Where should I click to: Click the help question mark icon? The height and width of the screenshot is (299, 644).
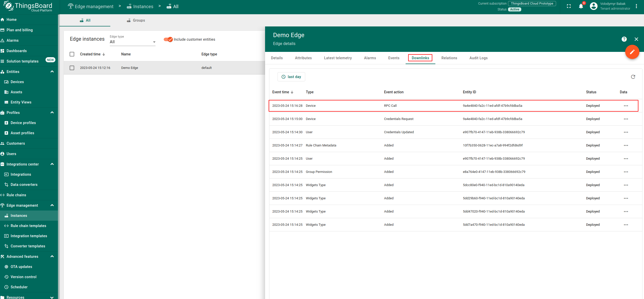tap(624, 39)
